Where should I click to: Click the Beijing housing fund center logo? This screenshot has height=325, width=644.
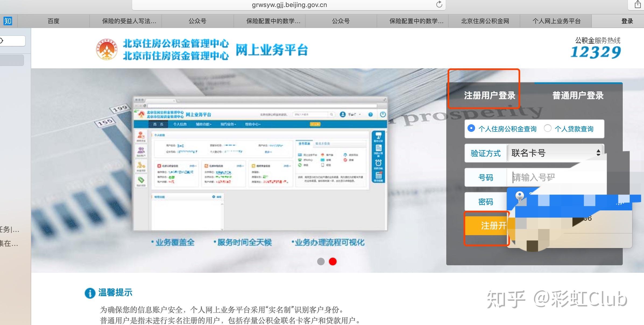click(107, 49)
